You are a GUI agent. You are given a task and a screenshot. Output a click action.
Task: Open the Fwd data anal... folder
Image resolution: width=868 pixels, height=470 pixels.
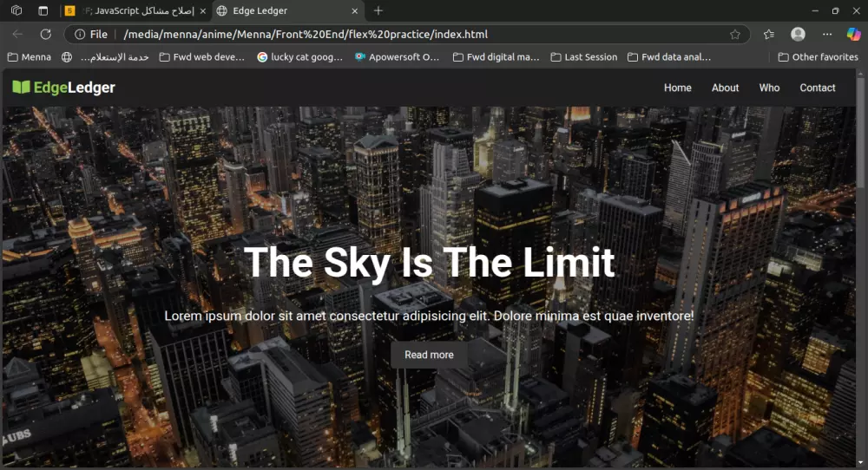669,57
